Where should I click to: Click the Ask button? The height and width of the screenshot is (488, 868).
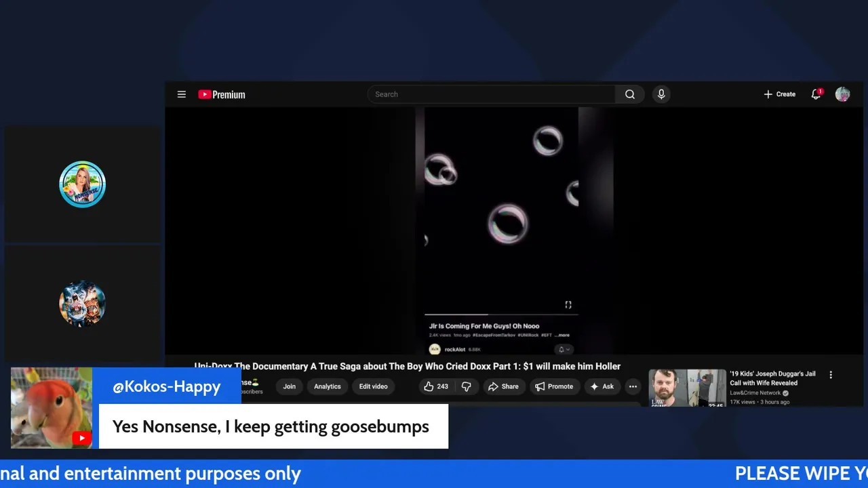coord(601,386)
